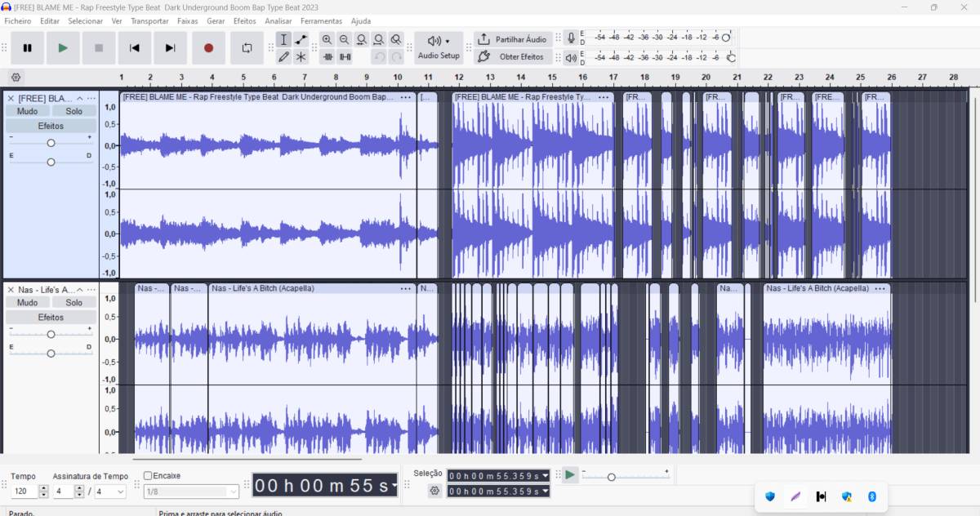This screenshot has height=516, width=980.
Task: Click the Stop button
Action: click(99, 48)
